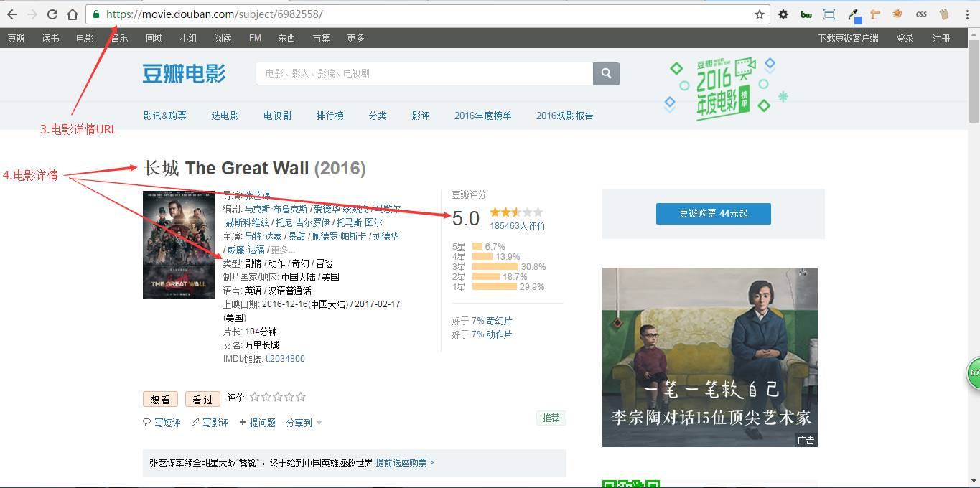This screenshot has width=980, height=488.
Task: Click the browser forward arrow
Action: pyautogui.click(x=32, y=14)
